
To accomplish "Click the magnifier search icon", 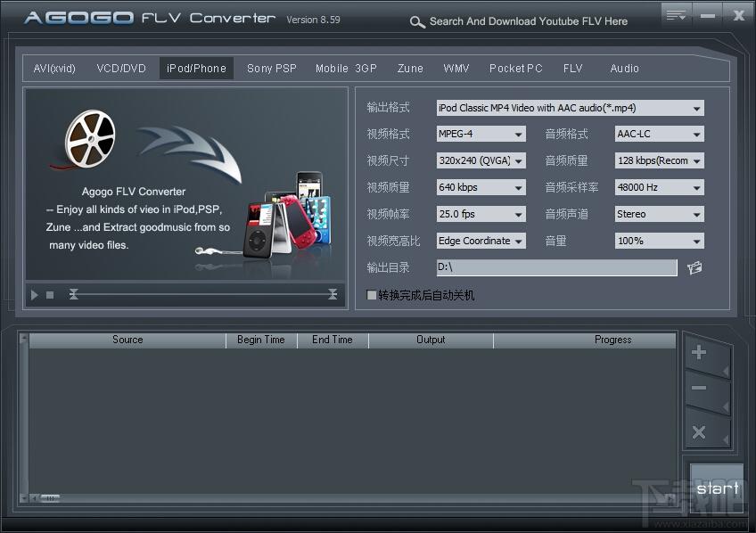I will pyautogui.click(x=417, y=22).
